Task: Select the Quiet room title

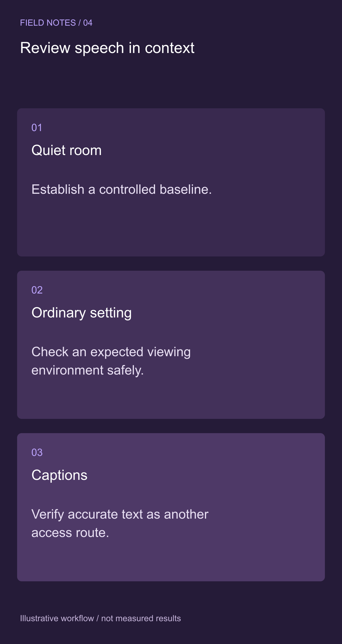Action: coord(66,150)
